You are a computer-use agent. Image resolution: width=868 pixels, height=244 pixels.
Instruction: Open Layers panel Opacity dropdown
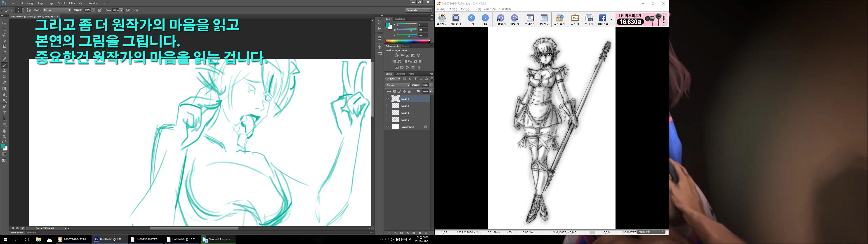pos(431,85)
